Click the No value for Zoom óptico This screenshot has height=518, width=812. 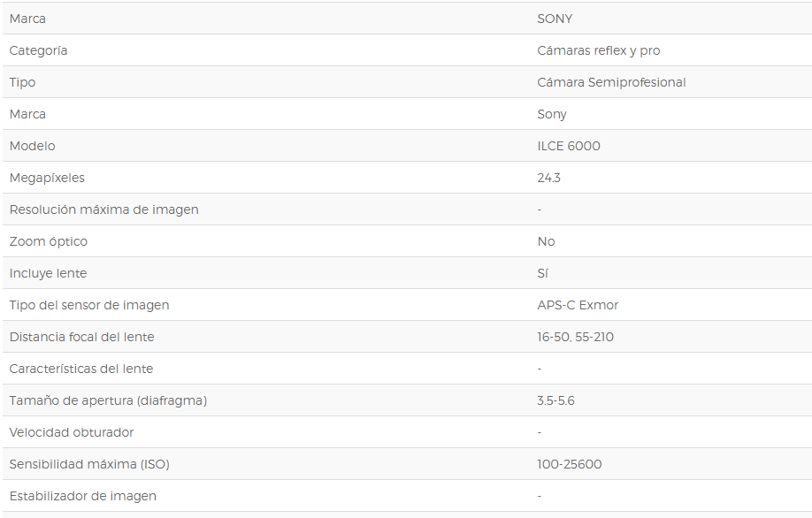coord(546,241)
